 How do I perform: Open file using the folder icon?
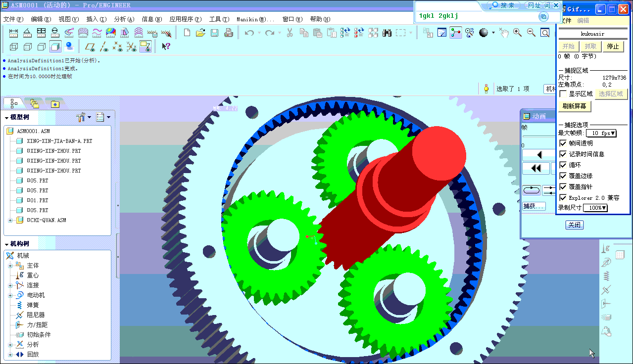pyautogui.click(x=200, y=33)
